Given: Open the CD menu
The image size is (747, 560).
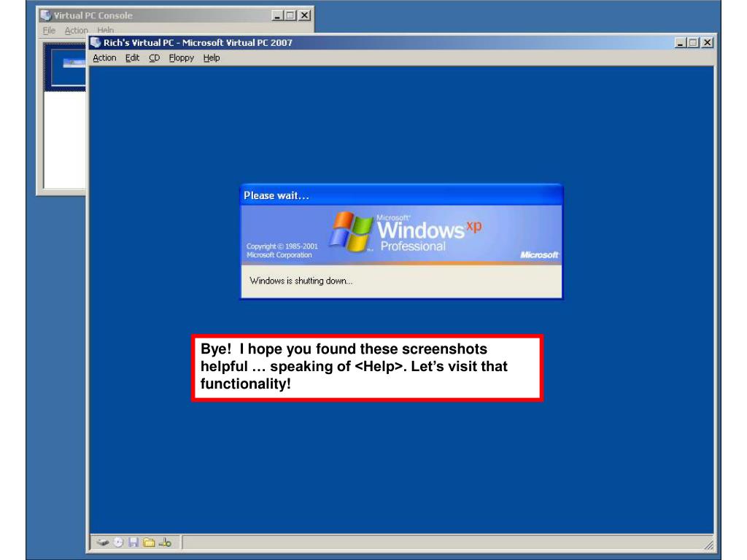Looking at the screenshot, I should (155, 58).
